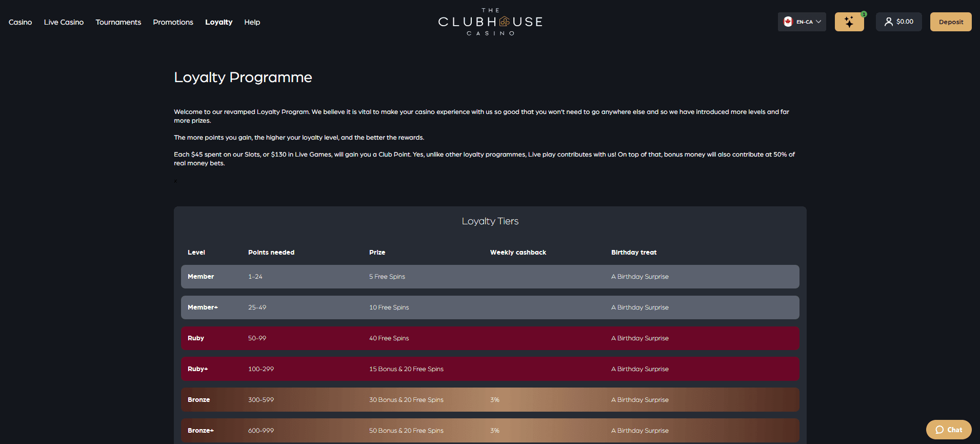Image resolution: width=980 pixels, height=444 pixels.
Task: Click the Weekly cashback column header
Action: coord(518,252)
